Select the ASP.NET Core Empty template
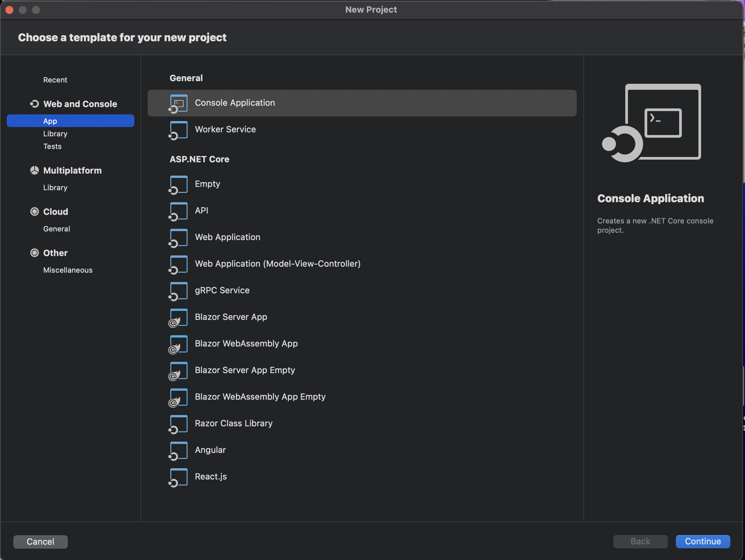The width and height of the screenshot is (745, 560). pos(207,184)
